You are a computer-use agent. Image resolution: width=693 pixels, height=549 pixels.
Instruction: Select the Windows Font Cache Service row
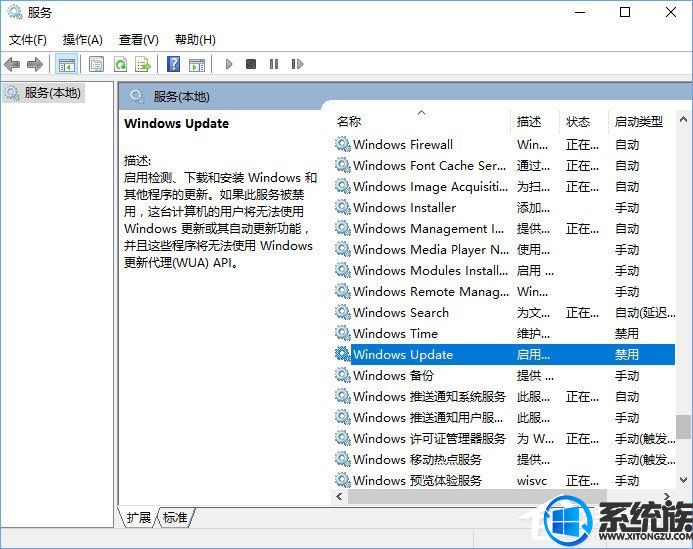[504, 166]
